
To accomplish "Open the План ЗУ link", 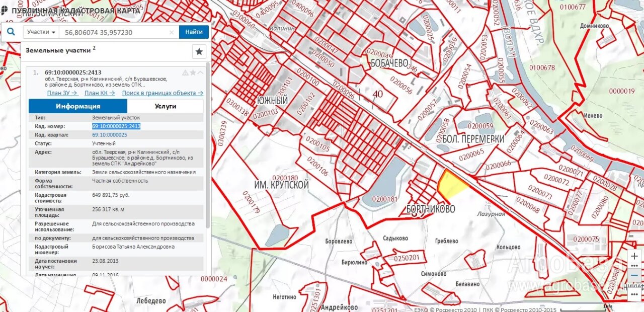I will pos(62,93).
